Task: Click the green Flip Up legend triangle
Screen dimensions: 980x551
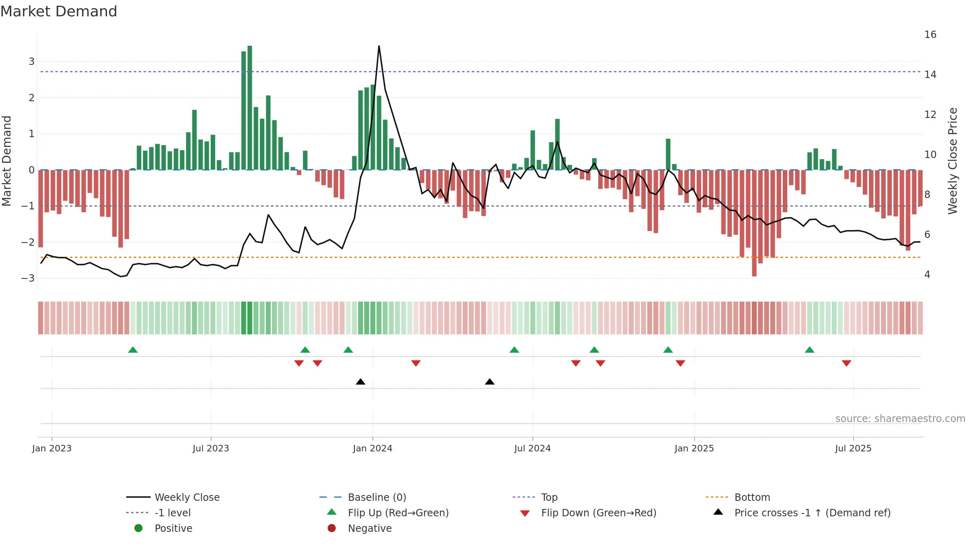Action: (332, 512)
